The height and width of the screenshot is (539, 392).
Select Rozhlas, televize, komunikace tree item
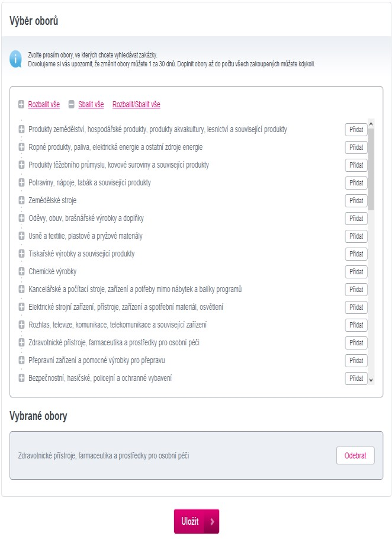coord(117,325)
